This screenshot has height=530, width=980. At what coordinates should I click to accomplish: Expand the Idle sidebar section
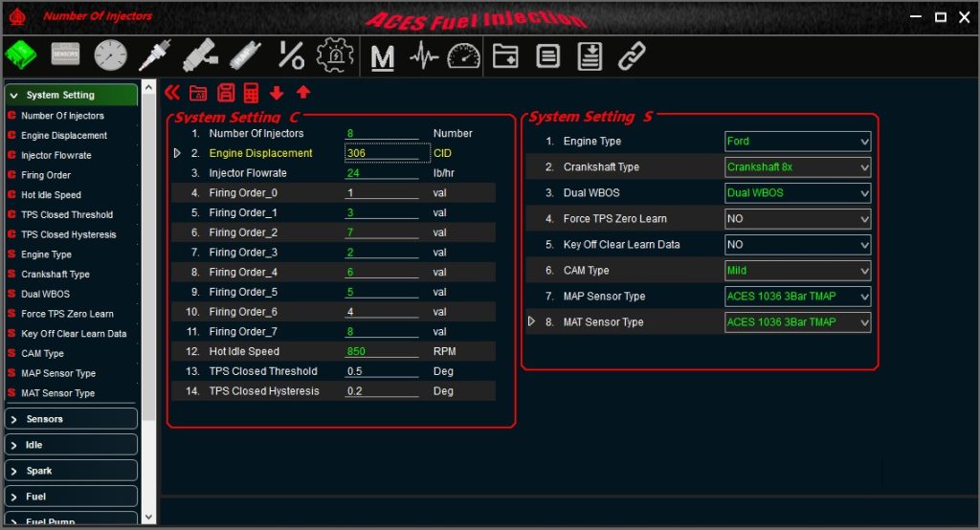(71, 445)
